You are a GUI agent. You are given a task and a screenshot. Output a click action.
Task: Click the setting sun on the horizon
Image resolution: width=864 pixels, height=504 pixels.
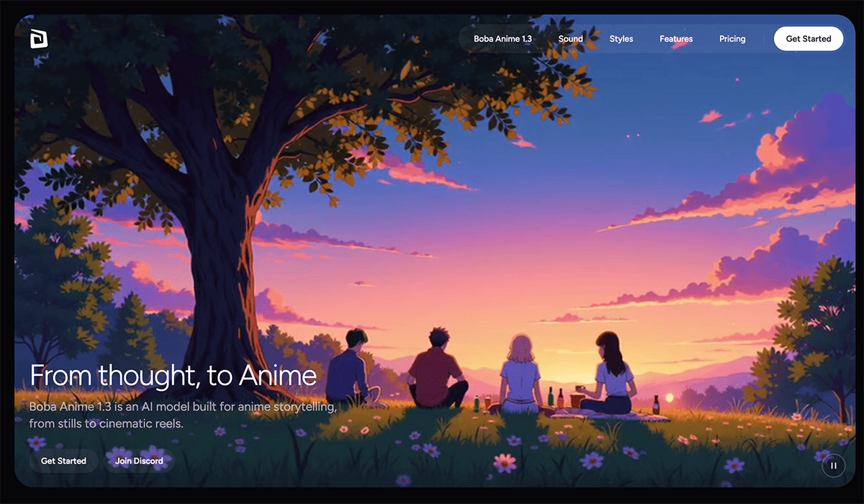point(670,397)
